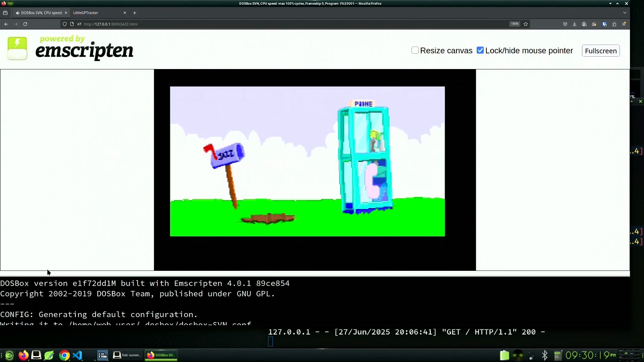Click the URL address field
The image size is (644, 362).
(295, 24)
